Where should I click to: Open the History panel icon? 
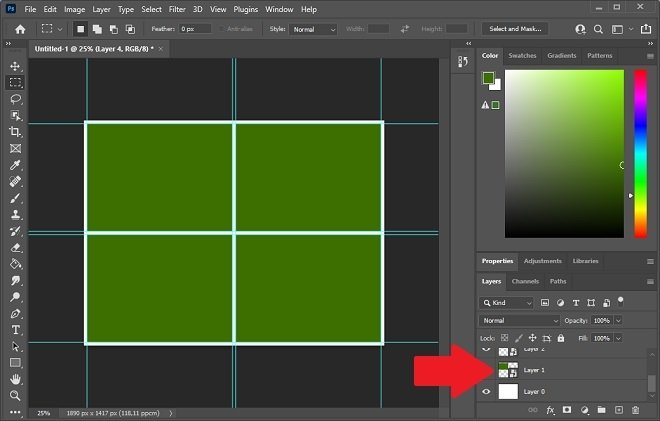click(x=463, y=61)
